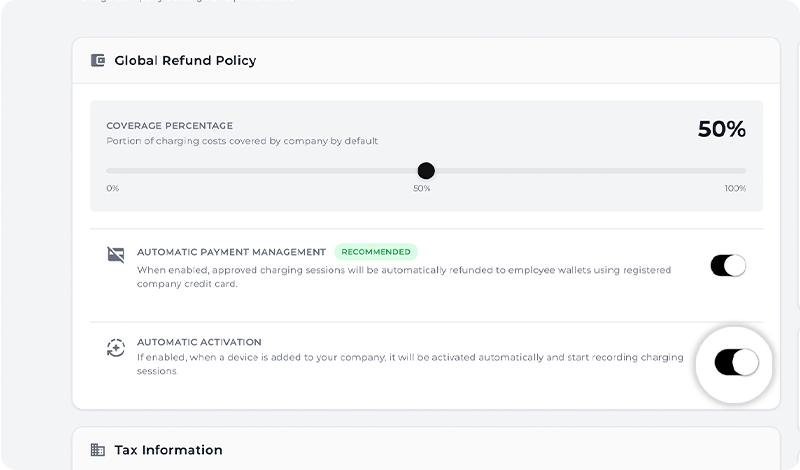Viewport: 800px width, 470px height.
Task: Turn off the Automatic Activation switch
Action: click(737, 362)
